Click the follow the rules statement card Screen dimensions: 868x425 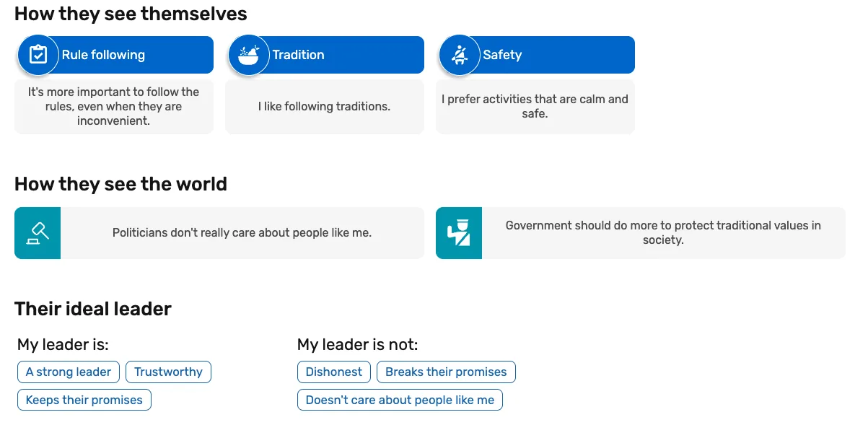coord(113,107)
